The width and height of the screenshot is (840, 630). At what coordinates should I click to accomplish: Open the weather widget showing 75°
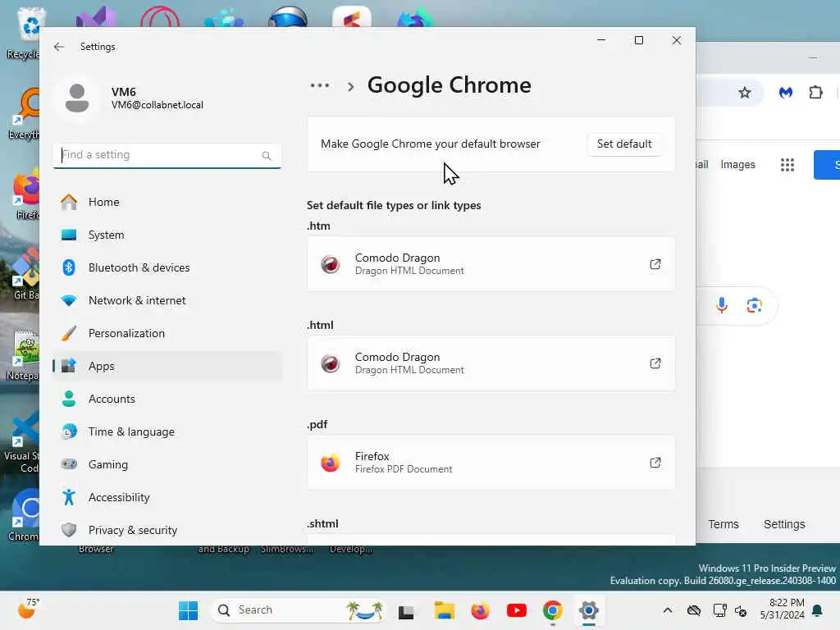pos(28,609)
